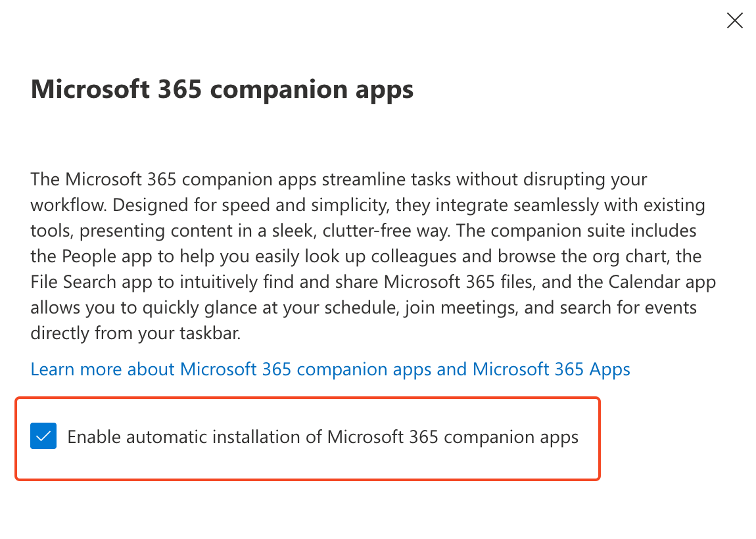Select the checkbox label text
Viewport: 756px width, 539px height.
(x=321, y=436)
